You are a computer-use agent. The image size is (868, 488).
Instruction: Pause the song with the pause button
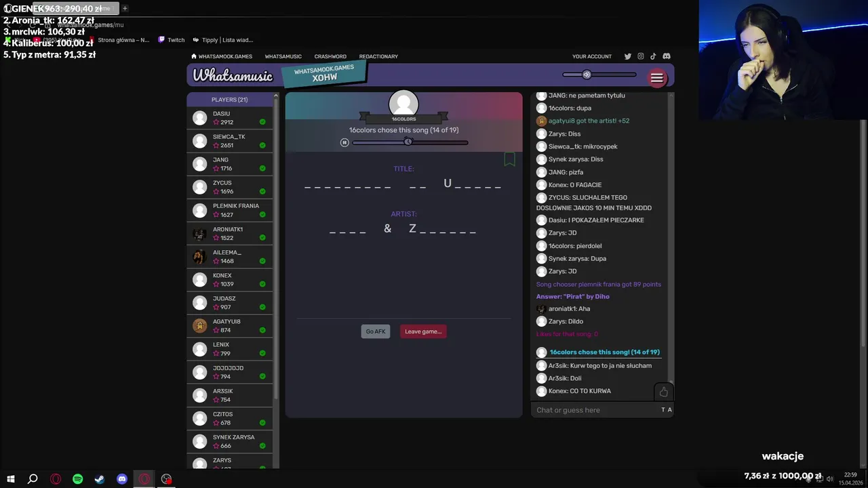[344, 142]
